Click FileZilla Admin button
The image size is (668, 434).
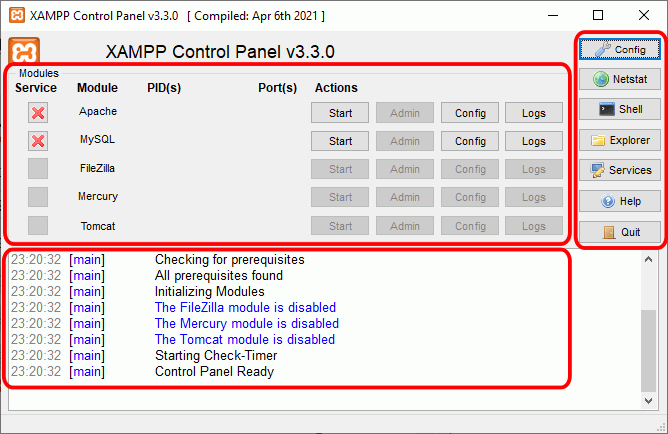click(405, 169)
